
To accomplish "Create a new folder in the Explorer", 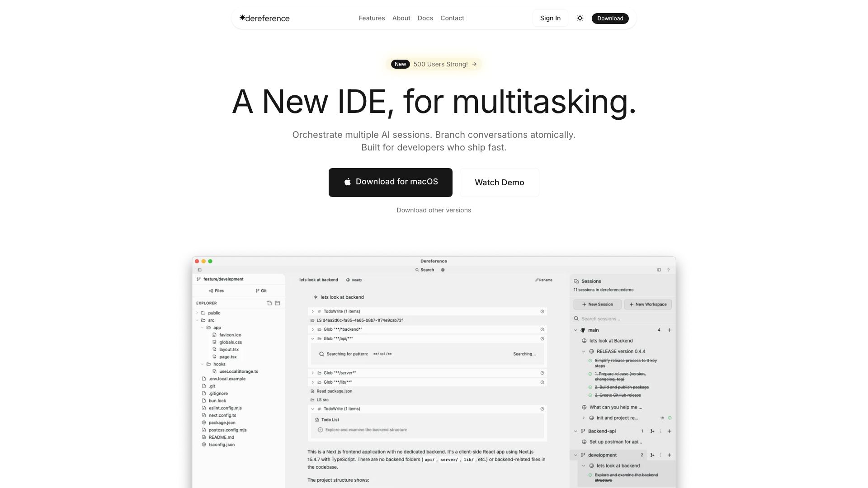I will pos(278,303).
